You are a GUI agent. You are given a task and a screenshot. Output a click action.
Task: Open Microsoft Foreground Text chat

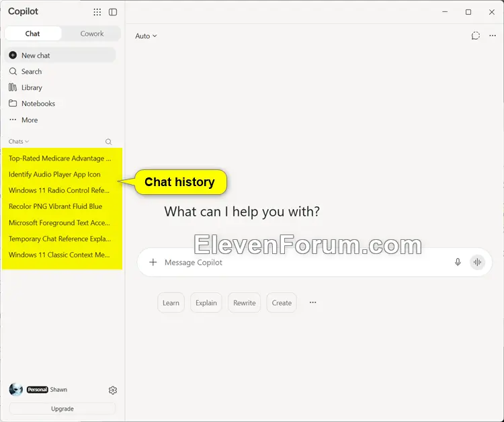click(x=60, y=222)
